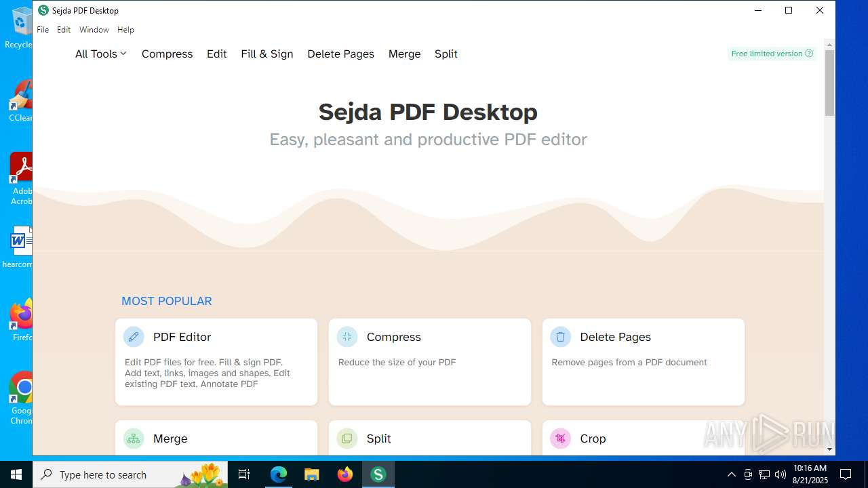
Task: Open the Window menu
Action: point(94,30)
